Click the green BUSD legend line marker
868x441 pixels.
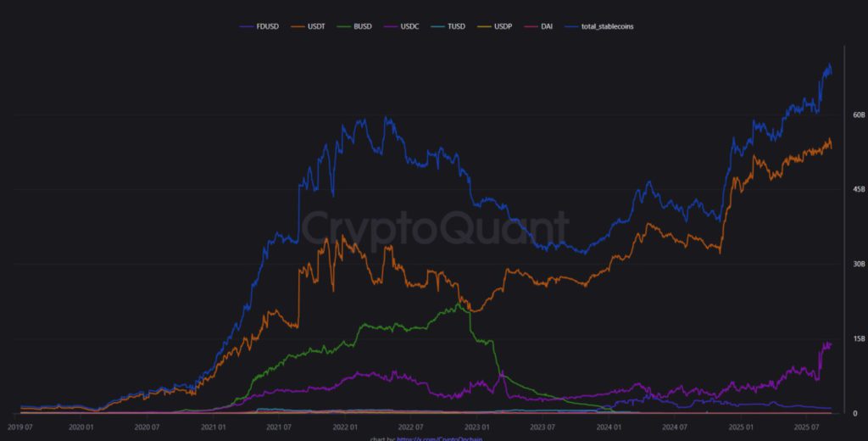pyautogui.click(x=344, y=26)
